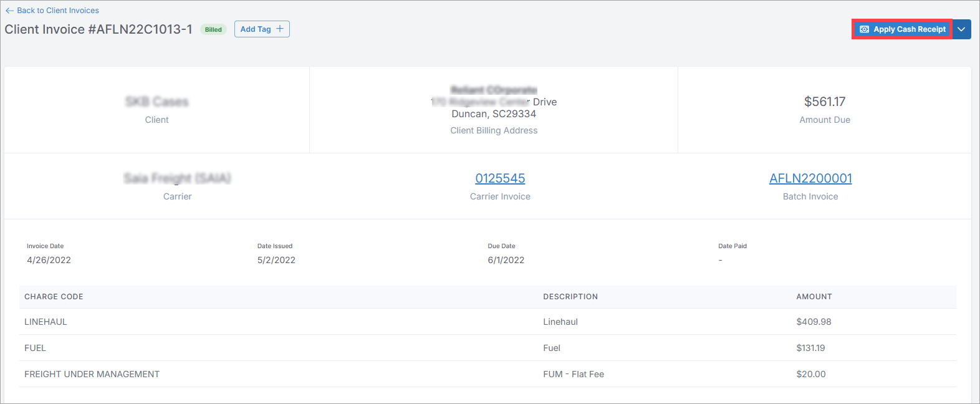The width and height of the screenshot is (980, 404).
Task: Click the Billed status badge
Action: pyautogui.click(x=213, y=29)
